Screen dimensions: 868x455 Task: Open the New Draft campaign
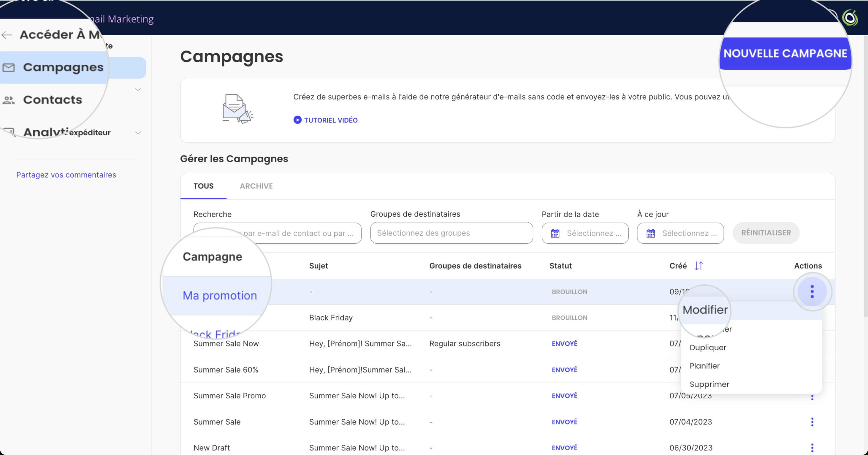pos(211,448)
